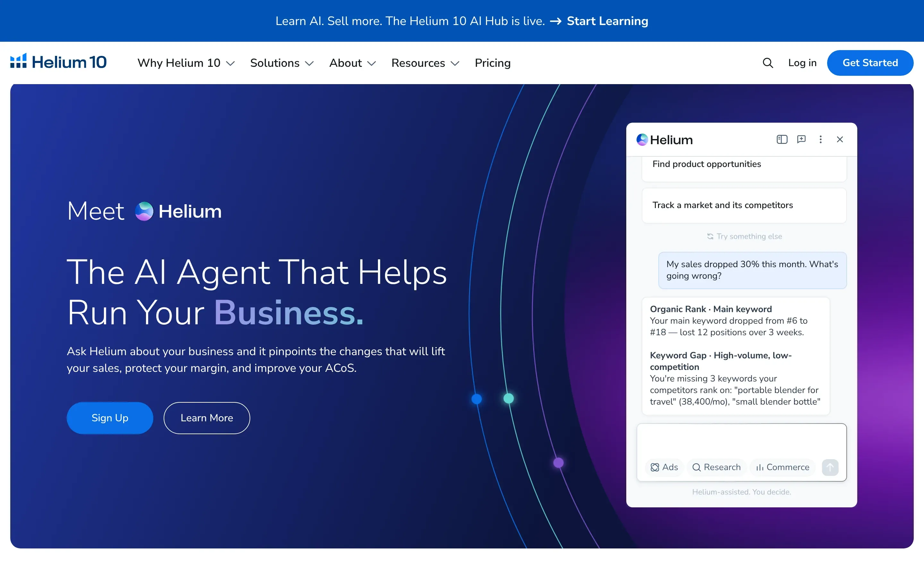The height and width of the screenshot is (578, 924).
Task: Click the 'Learn AI. Sell more.' banner text
Action: 410,21
